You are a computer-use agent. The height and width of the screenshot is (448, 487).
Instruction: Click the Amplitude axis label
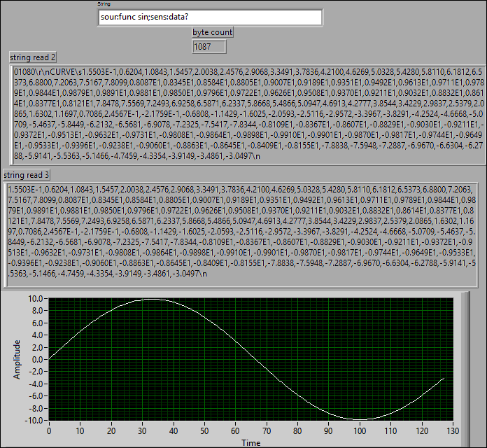pyautogui.click(x=17, y=360)
